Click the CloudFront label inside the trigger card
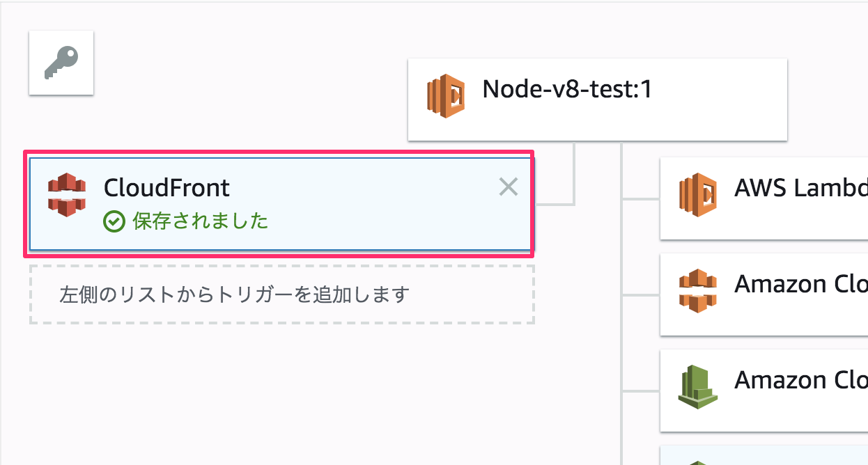The height and width of the screenshot is (465, 868). click(167, 187)
